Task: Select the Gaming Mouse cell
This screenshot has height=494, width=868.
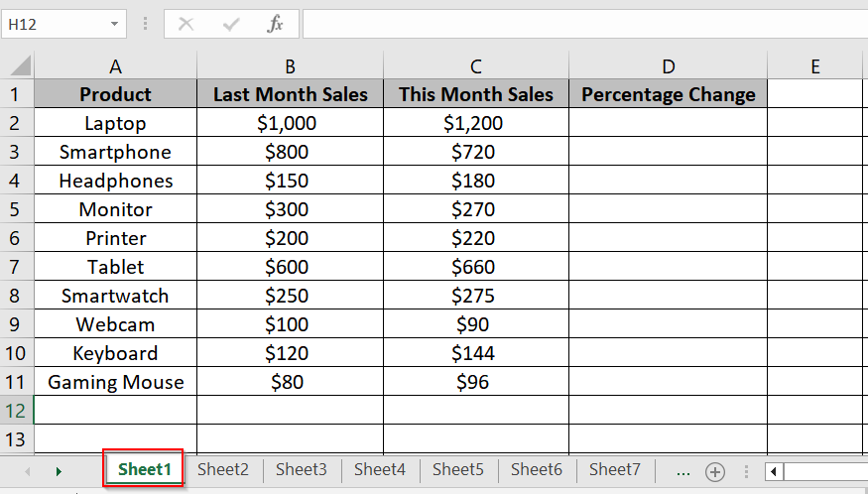Action: coord(115,382)
